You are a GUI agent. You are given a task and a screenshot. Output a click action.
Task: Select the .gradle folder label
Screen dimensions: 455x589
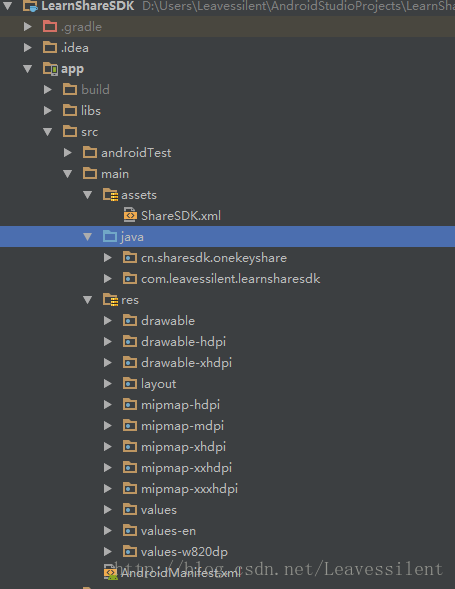pos(81,27)
